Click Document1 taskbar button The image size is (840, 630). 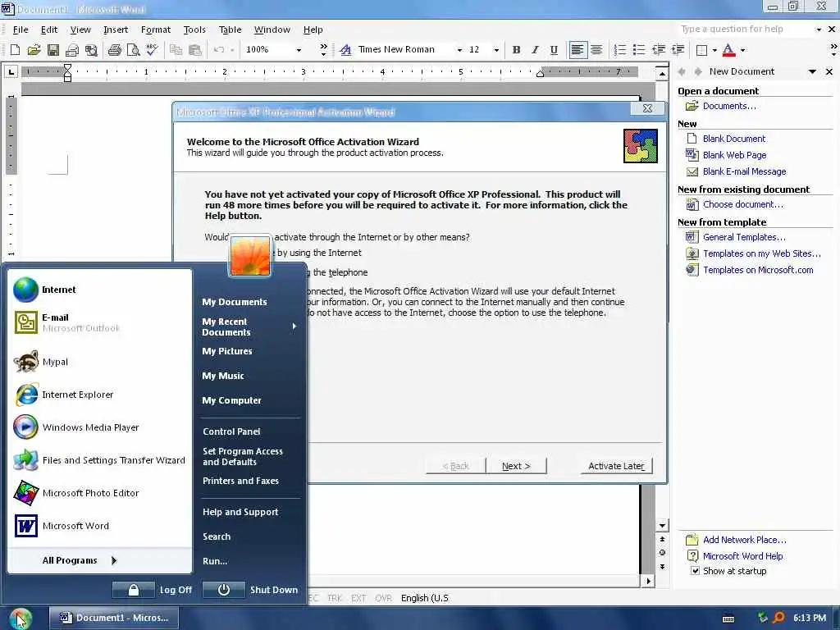point(114,618)
